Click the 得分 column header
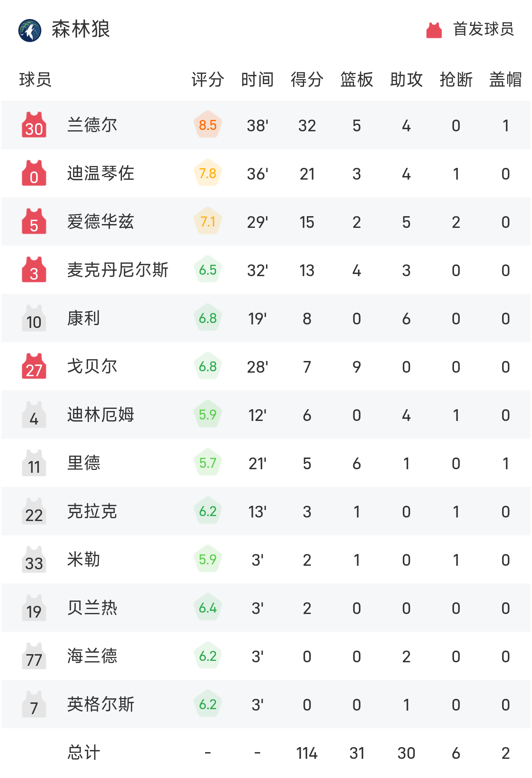The image size is (532, 778). coord(307,80)
